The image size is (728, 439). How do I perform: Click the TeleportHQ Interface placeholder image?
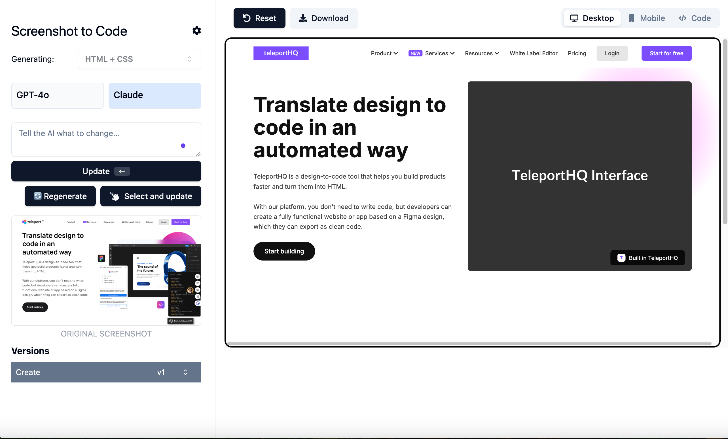(x=580, y=176)
